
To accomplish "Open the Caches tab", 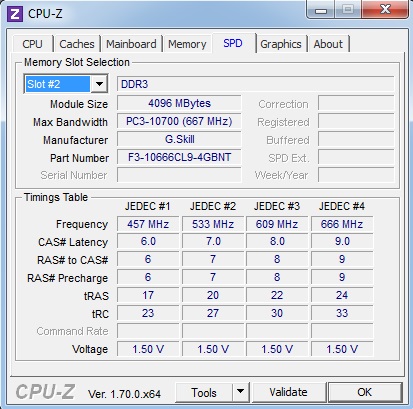I will [x=77, y=44].
